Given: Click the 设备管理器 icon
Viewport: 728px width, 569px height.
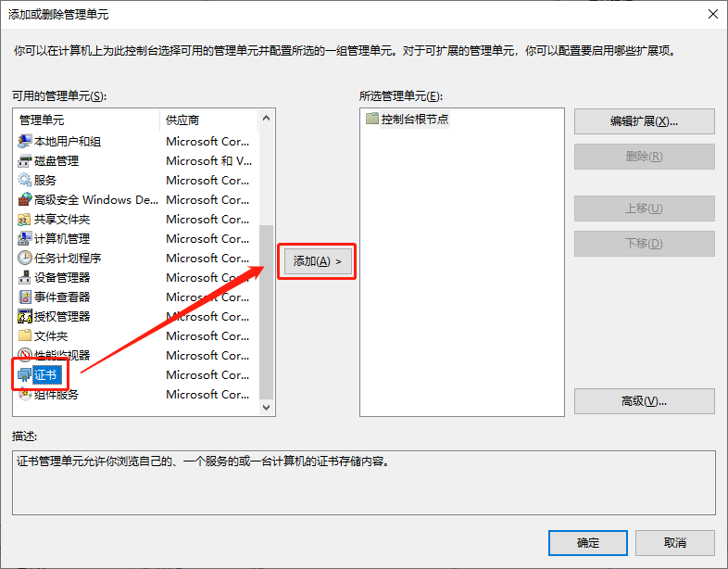Looking at the screenshot, I should pos(25,277).
